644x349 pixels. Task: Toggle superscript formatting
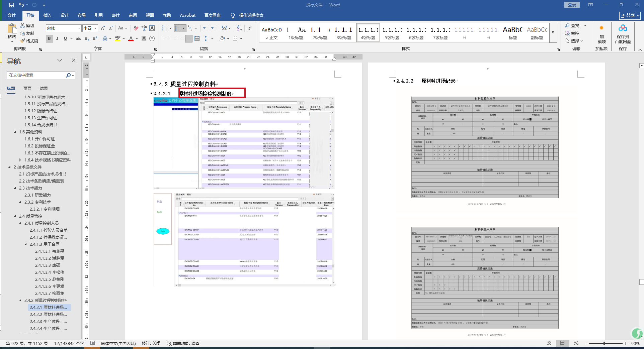(x=95, y=38)
